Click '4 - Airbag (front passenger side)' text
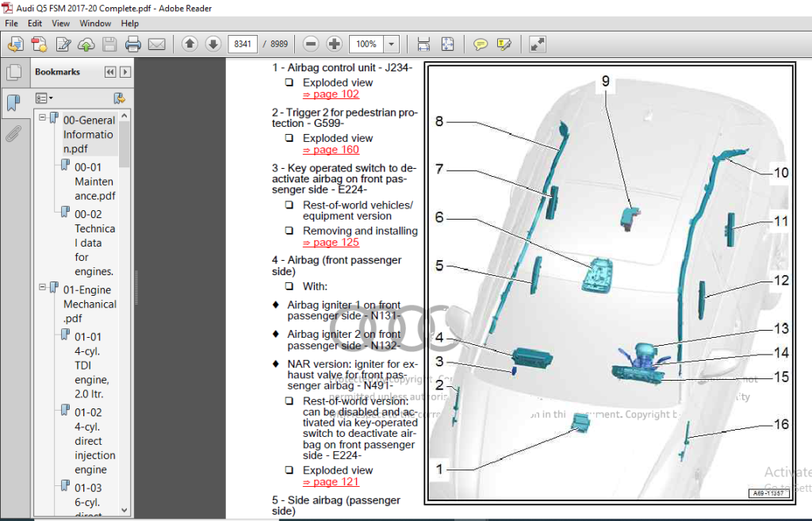Screen dimensions: 812x521 336,265
